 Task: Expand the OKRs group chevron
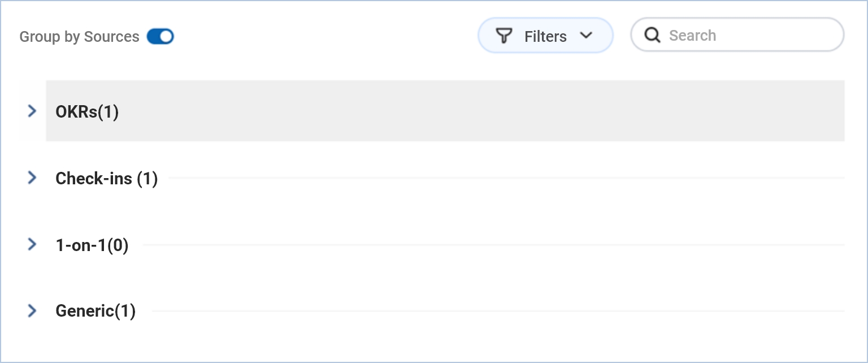32,111
